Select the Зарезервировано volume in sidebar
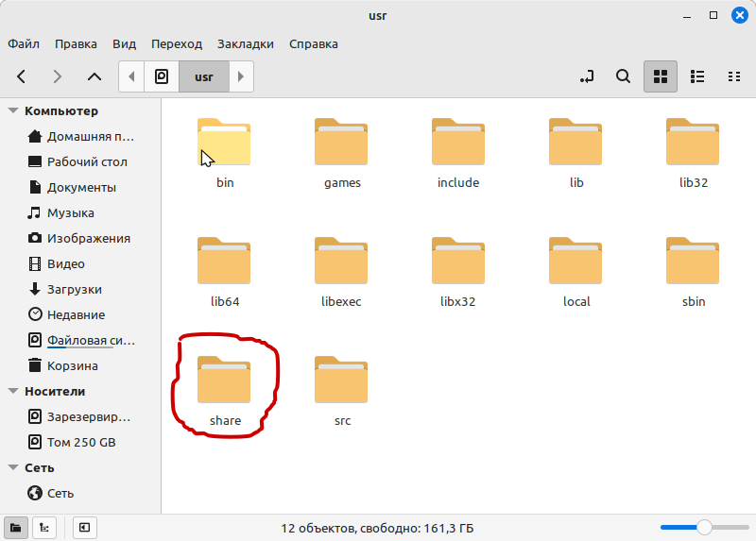Viewport: 756px width, 541px height. pyautogui.click(x=81, y=416)
